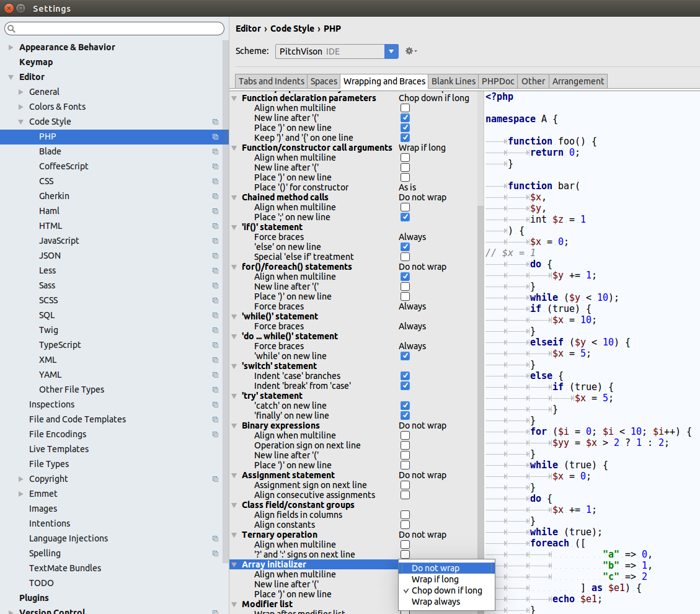Click the project icon next to Inspections
700x614 pixels.
215,404
